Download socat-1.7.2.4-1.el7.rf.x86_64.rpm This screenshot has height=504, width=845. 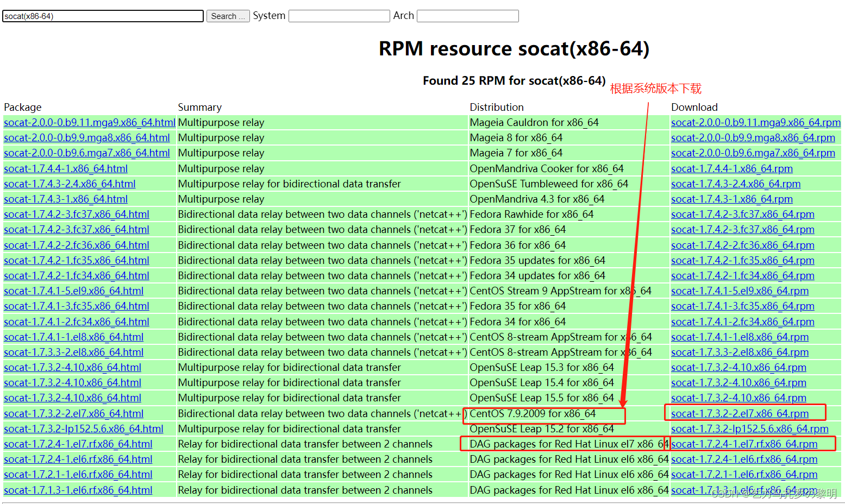[x=744, y=444]
